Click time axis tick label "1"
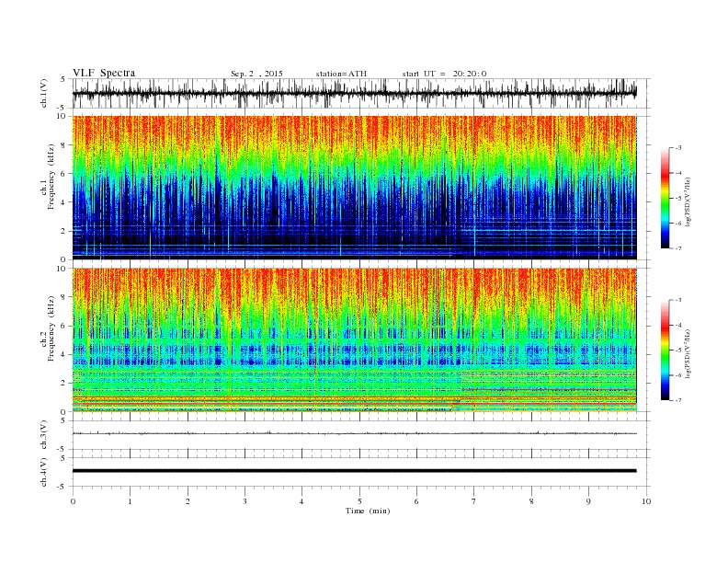 130,501
